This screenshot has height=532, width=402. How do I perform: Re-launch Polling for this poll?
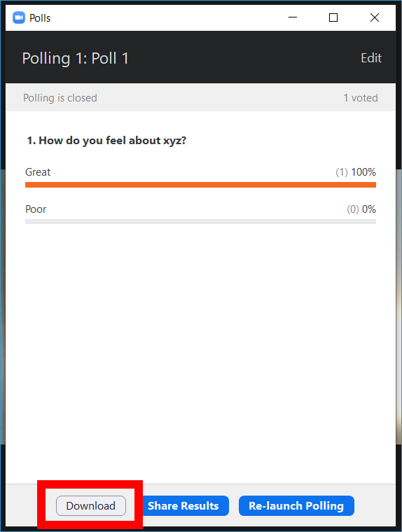(x=296, y=505)
